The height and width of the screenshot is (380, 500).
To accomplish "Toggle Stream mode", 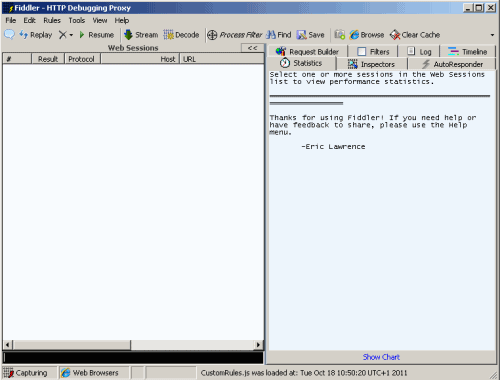I will tap(141, 35).
